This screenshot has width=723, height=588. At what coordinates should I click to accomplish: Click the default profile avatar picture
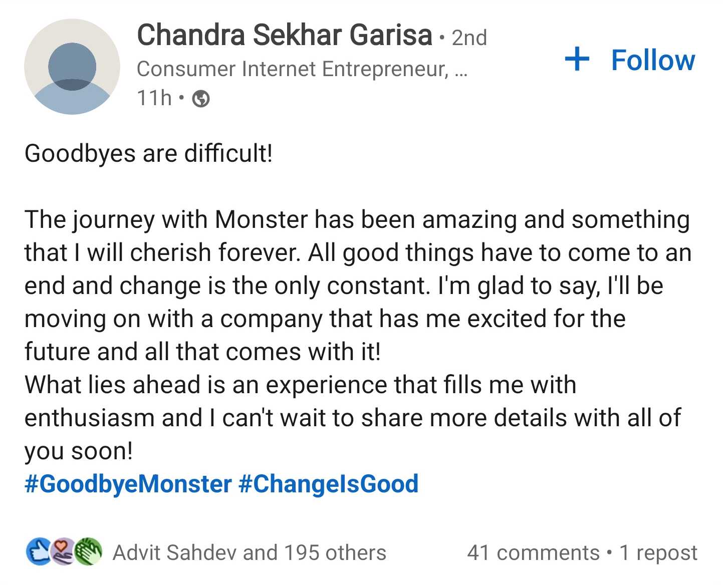[72, 67]
